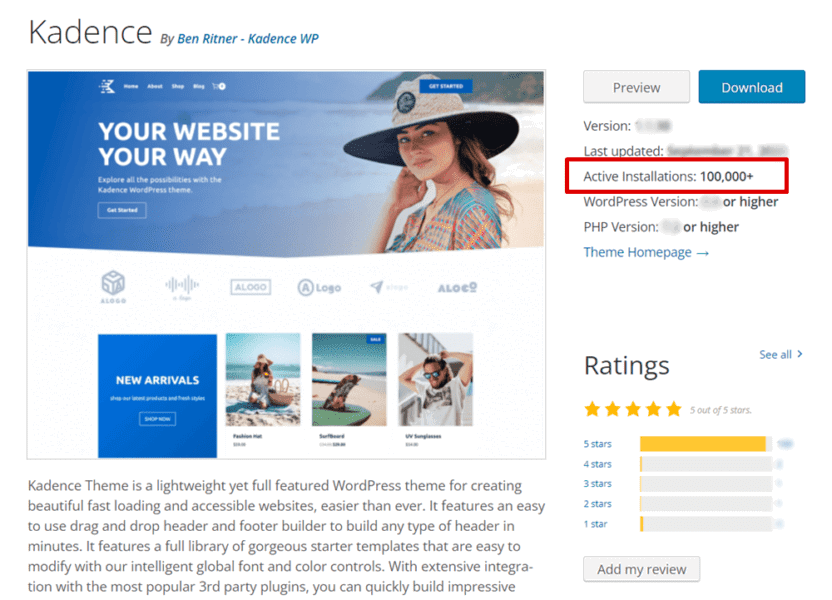Image resolution: width=832 pixels, height=600 pixels.
Task: Filter reviews by 3 stars link
Action: (x=597, y=483)
